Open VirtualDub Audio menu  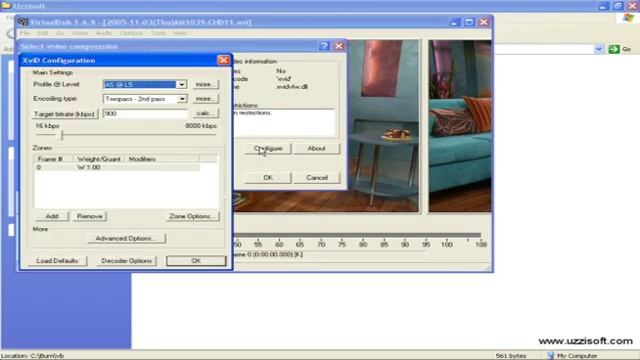104,33
